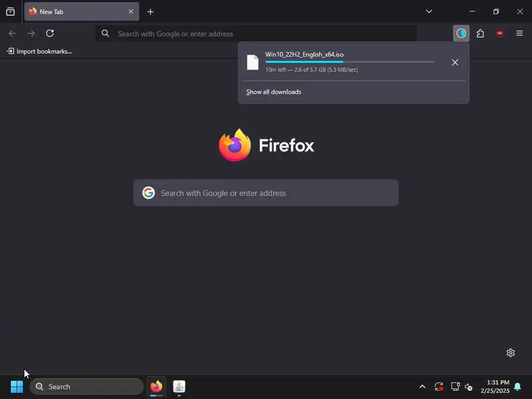
Task: Go forward one page
Action: point(31,33)
